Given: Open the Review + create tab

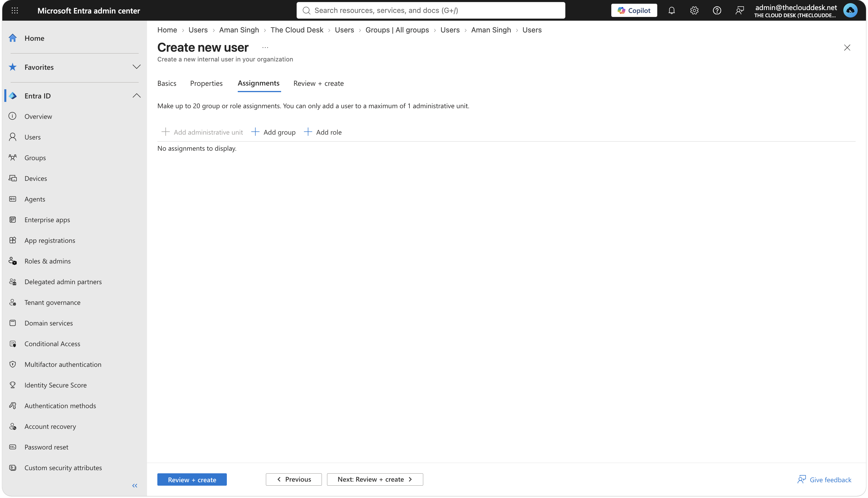Looking at the screenshot, I should point(318,83).
